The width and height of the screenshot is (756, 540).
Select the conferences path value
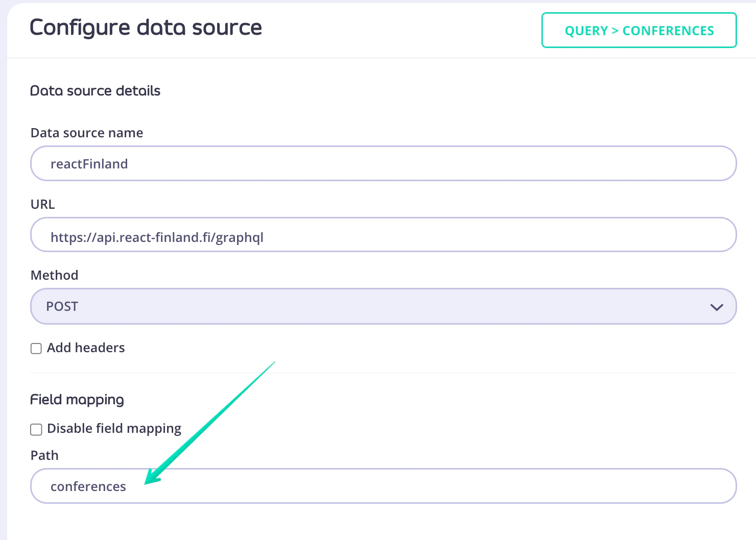coord(88,486)
